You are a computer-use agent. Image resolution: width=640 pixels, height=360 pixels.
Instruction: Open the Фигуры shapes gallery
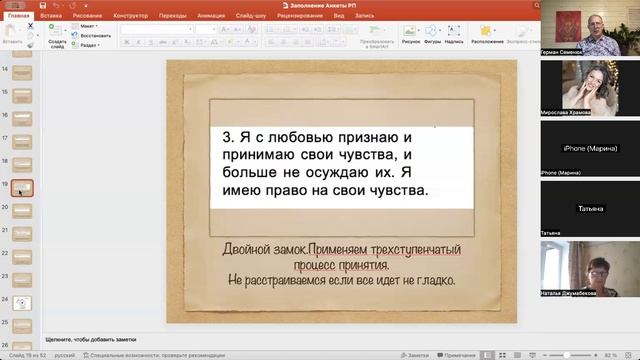coord(432,35)
